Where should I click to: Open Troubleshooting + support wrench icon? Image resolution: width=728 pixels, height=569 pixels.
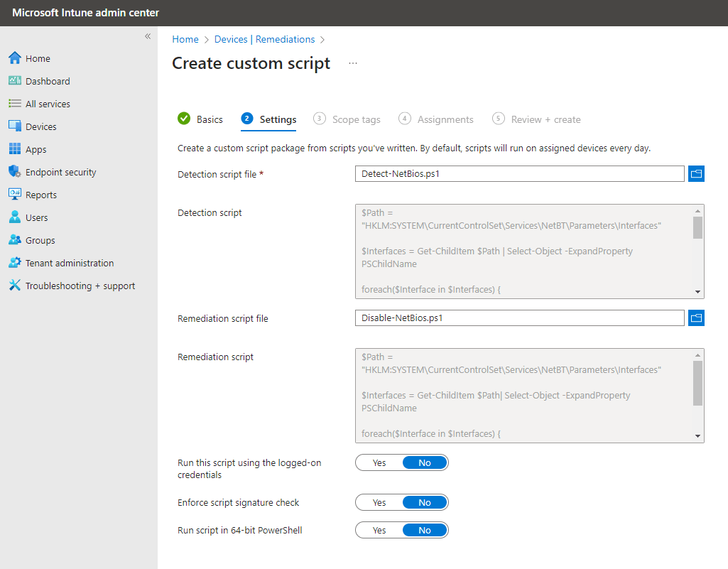[15, 285]
